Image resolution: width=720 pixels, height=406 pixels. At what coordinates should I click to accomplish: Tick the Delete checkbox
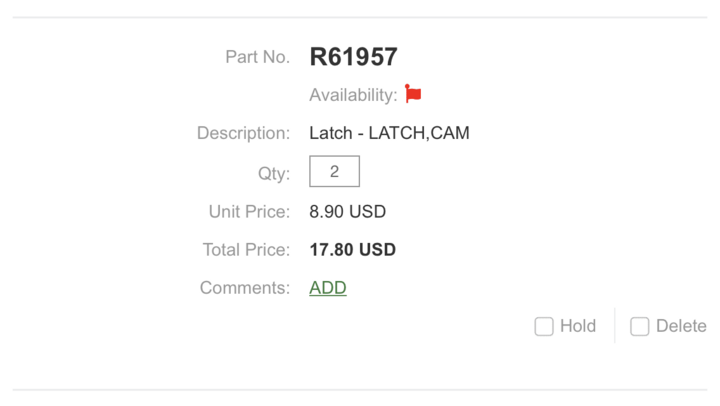coord(639,327)
